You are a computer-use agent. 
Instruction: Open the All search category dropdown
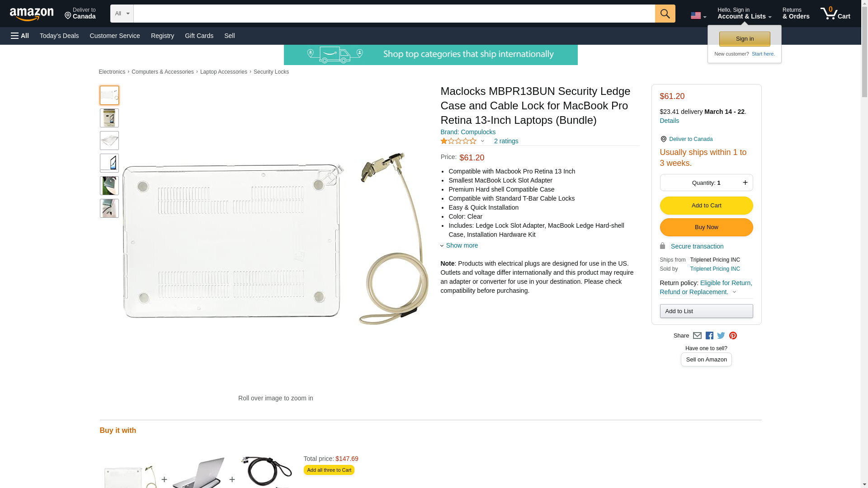[x=122, y=14]
